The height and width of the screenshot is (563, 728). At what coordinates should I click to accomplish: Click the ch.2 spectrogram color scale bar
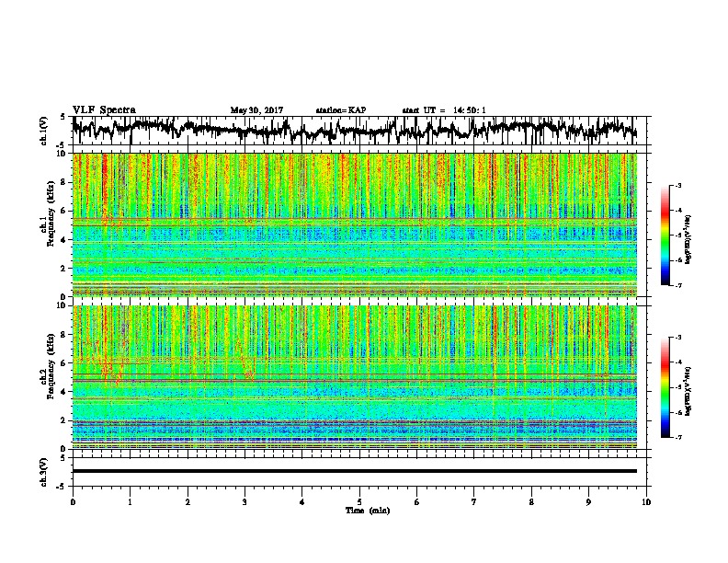point(665,387)
